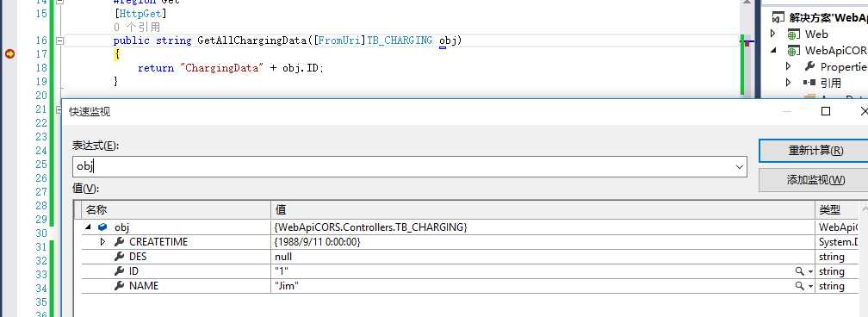The image size is (868, 317).
Task: Open the visualizer magnifier for the NAME value
Action: click(x=799, y=286)
